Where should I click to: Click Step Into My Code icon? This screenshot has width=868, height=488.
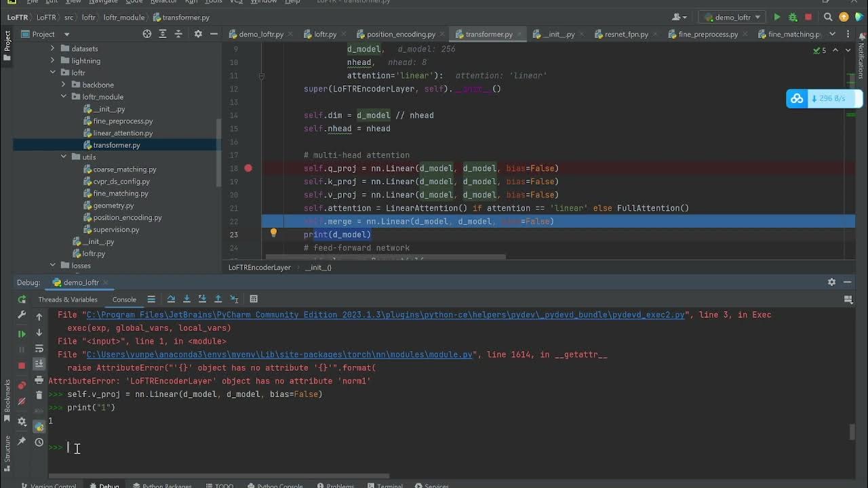pyautogui.click(x=202, y=299)
